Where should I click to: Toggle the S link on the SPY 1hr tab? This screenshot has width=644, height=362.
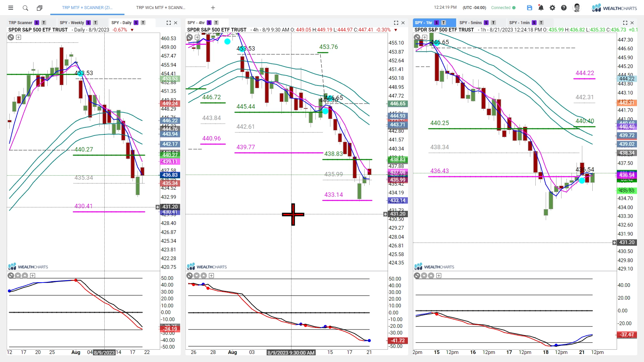436,23
